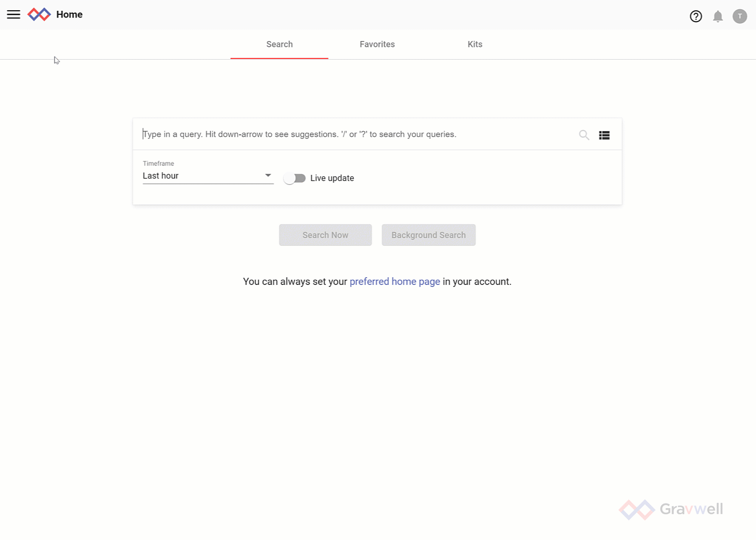Follow the preferred home page link

(394, 282)
